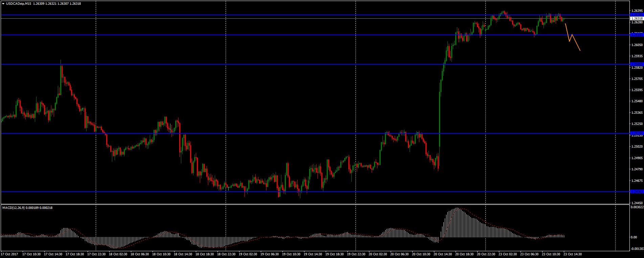
Task: Click the 1.26050 price scale label
Action: pyautogui.click(x=637, y=45)
